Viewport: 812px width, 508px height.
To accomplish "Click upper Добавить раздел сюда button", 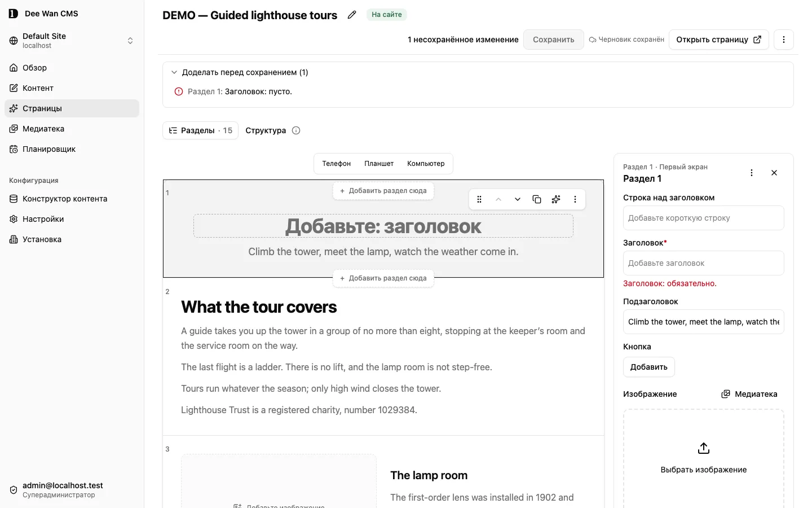I will (383, 191).
